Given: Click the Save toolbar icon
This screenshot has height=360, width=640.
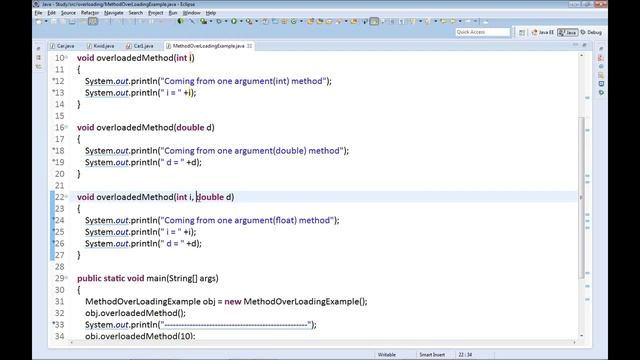Looking at the screenshot, I should (54, 21).
